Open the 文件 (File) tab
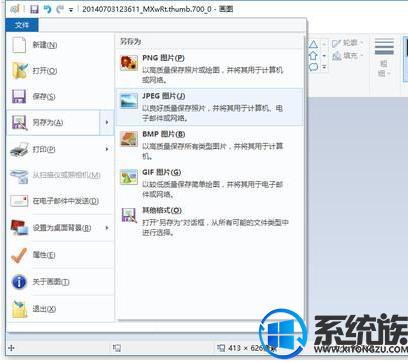This screenshot has height=362, width=408. tap(22, 25)
